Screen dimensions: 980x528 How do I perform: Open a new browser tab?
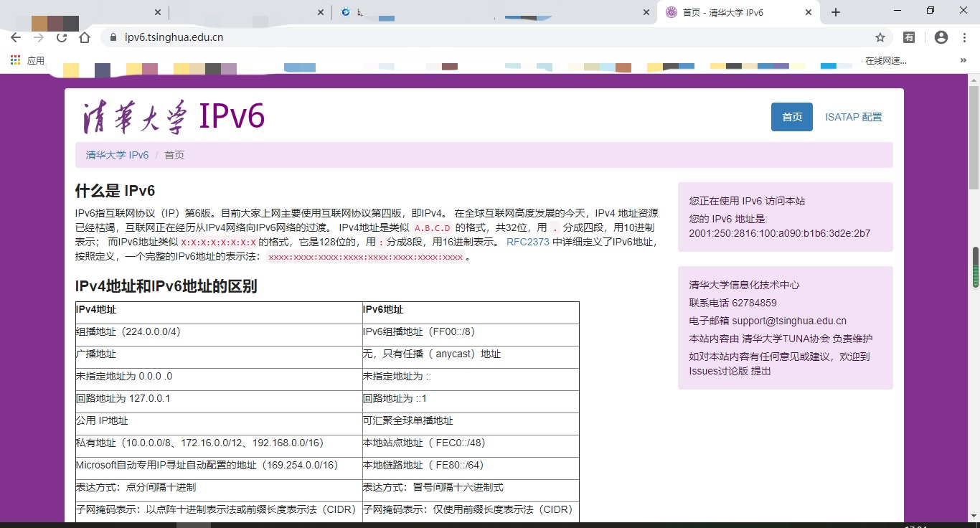click(836, 12)
